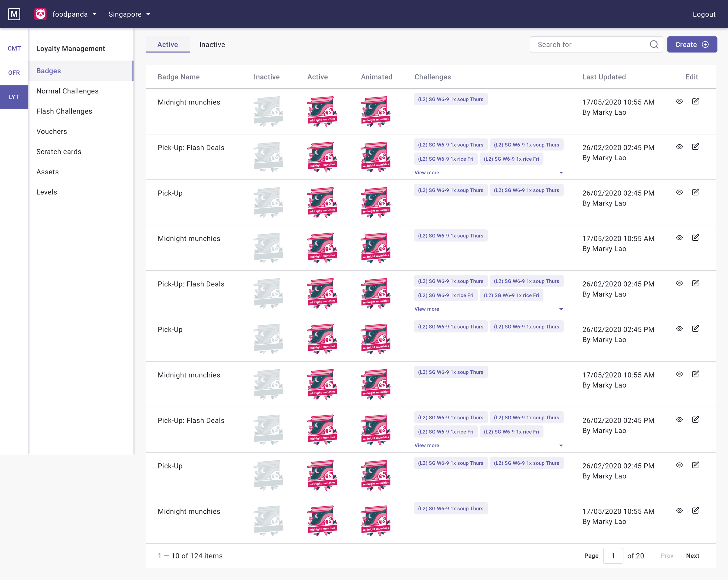Viewport: 728px width, 580px height.
Task: View first Midnight munchies badge via eye icon
Action: click(679, 101)
